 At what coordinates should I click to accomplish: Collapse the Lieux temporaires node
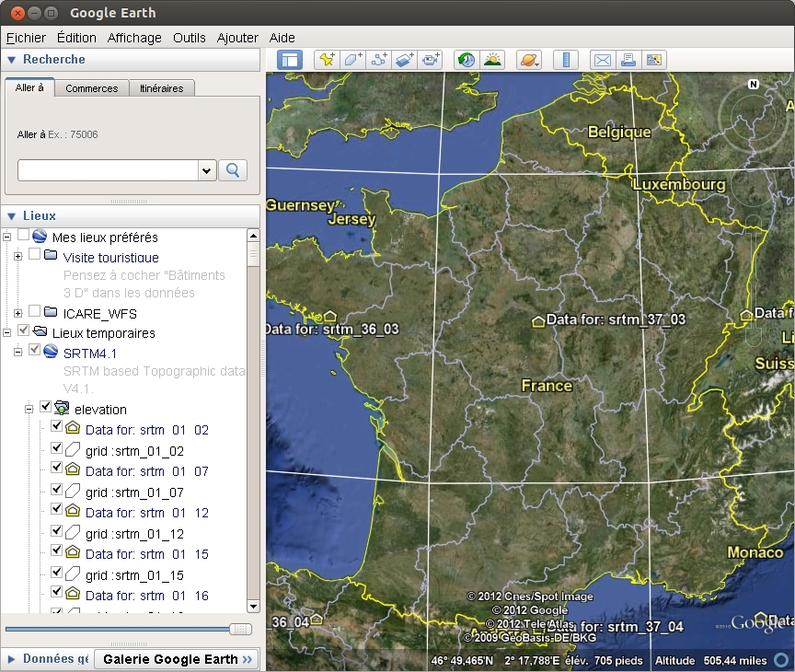(7, 332)
